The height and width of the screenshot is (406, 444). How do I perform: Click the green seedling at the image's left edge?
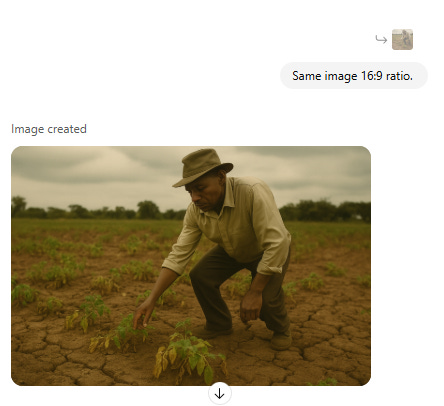[23, 294]
